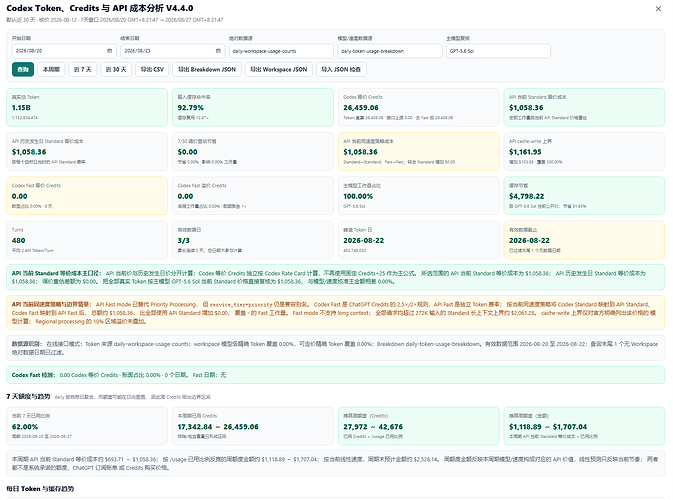Open the start date calendar picker icon
Image resolution: width=673 pixels, height=500 pixels.
[109, 51]
